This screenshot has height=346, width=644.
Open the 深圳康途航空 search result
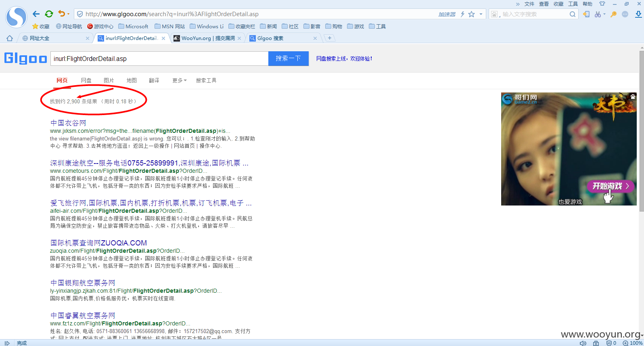(x=149, y=163)
